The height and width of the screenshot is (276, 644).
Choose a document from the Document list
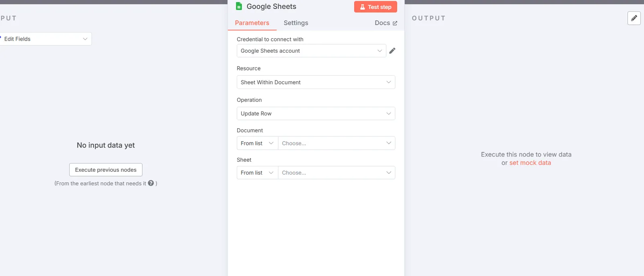click(336, 143)
